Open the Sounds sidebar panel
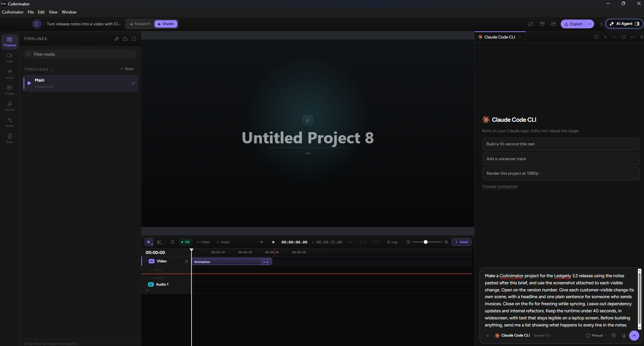The width and height of the screenshot is (644, 346). click(x=9, y=106)
